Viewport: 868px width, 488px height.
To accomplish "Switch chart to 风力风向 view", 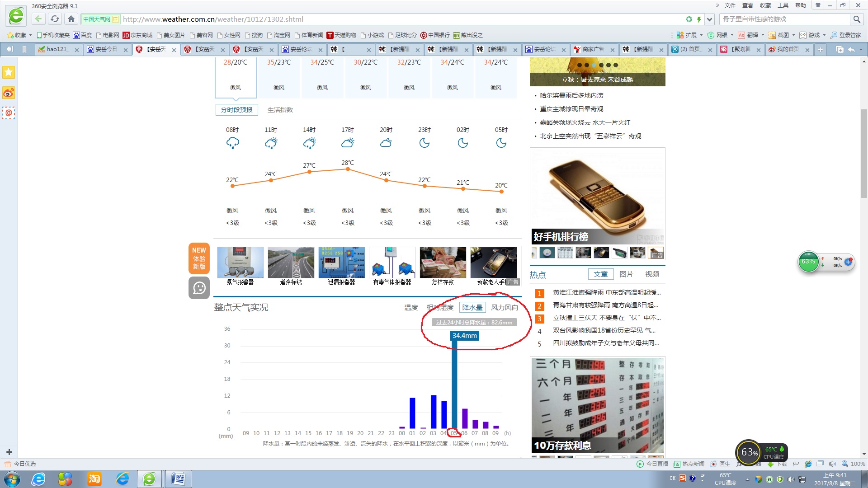I will coord(504,307).
